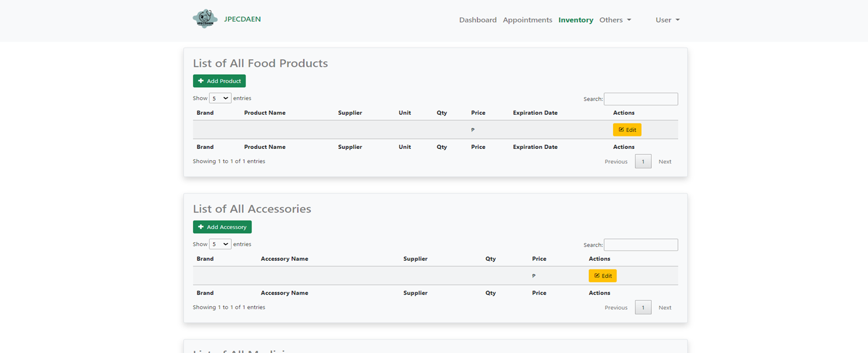
Task: Expand the User account menu
Action: tap(668, 20)
